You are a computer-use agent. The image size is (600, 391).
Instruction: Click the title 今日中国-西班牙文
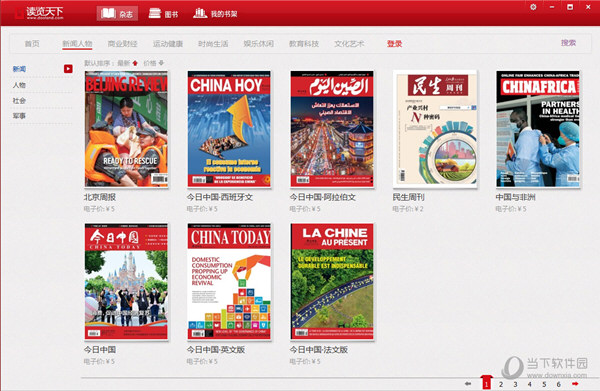click(220, 197)
